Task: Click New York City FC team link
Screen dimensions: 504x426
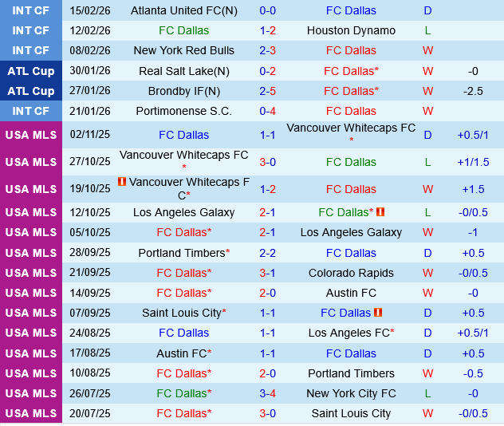Action: [x=351, y=393]
